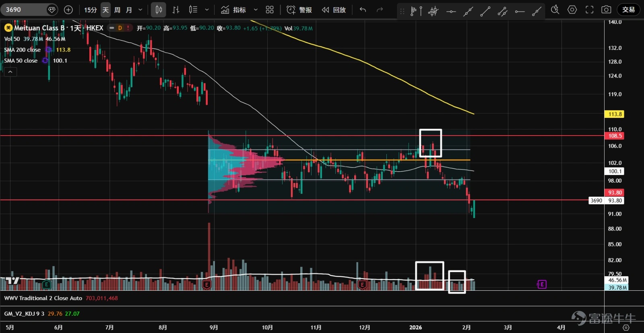Click the red exclamation warning indicator

(x=128, y=28)
